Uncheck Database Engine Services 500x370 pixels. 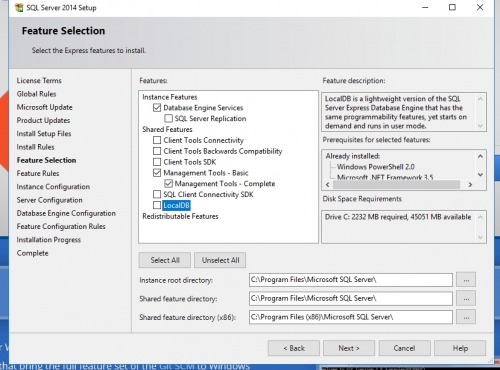157,108
